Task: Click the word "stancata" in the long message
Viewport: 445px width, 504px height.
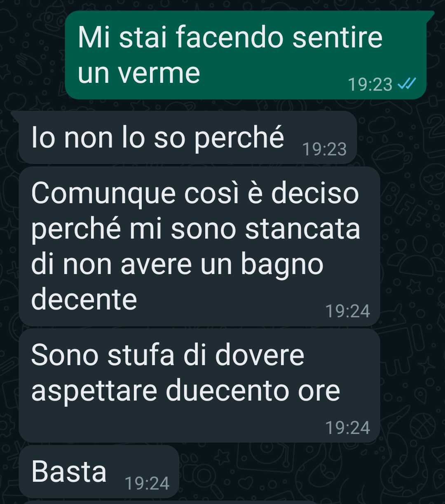Action: pos(303,229)
